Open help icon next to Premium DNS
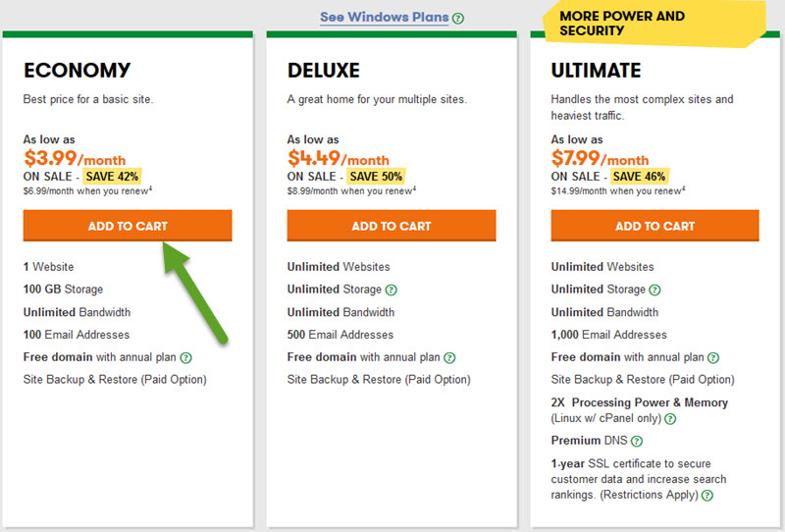Image resolution: width=785 pixels, height=532 pixels. pos(636,442)
